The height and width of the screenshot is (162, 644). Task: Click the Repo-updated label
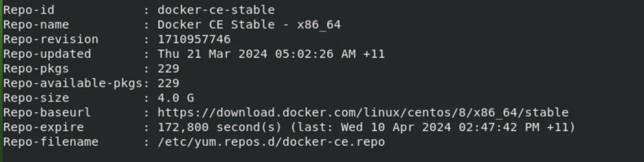[47, 54]
